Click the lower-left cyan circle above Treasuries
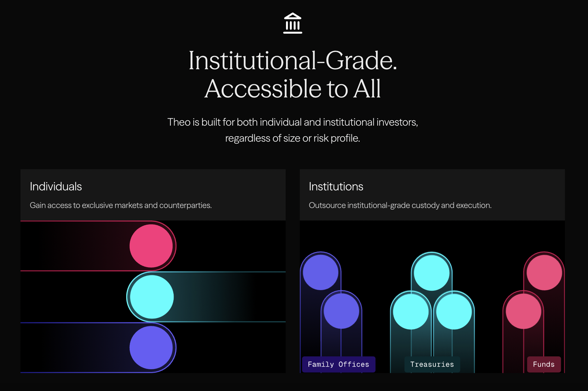The width and height of the screenshot is (588, 391). [x=411, y=312]
